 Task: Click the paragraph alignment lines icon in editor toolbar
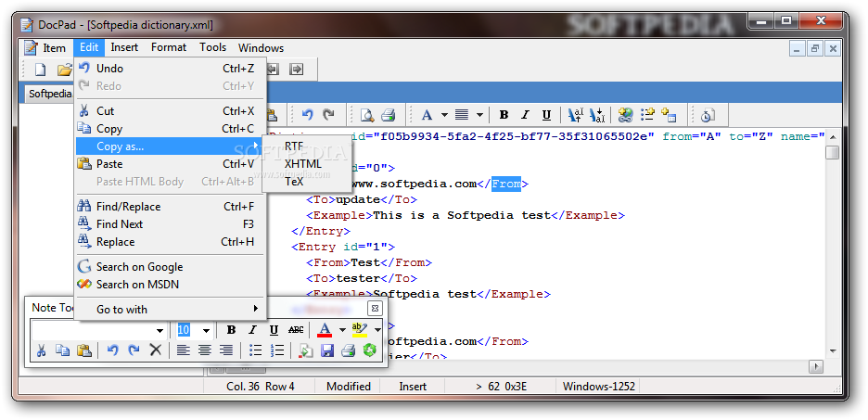pyautogui.click(x=462, y=115)
